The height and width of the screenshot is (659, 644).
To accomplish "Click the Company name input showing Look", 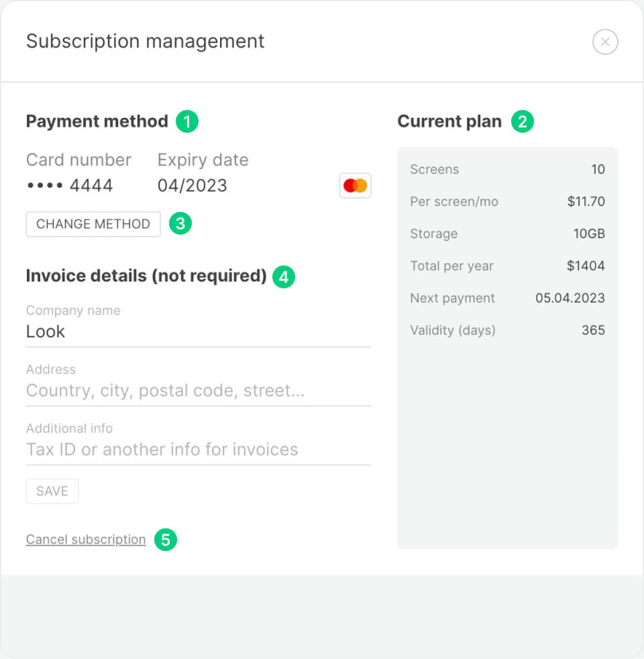I will (x=198, y=331).
